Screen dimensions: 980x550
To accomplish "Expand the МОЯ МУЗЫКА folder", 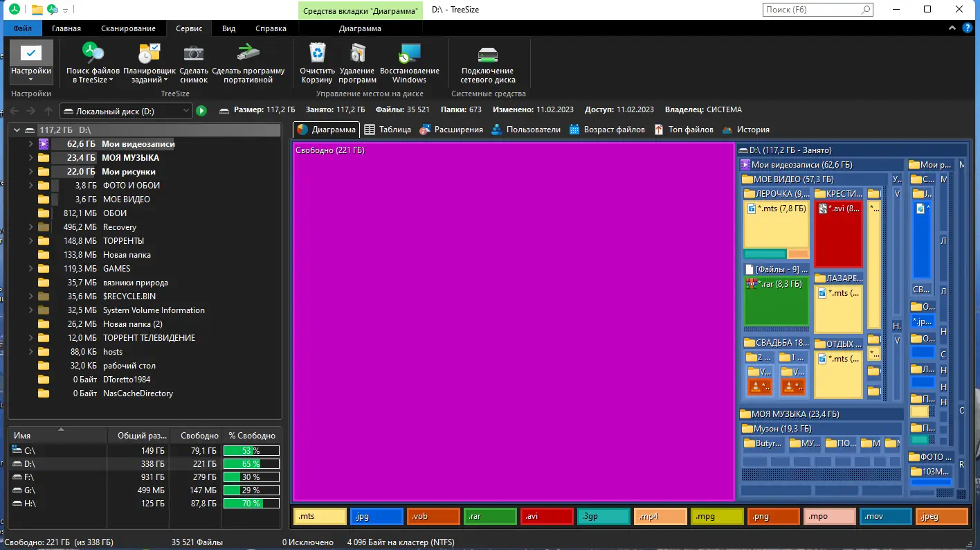I will pyautogui.click(x=30, y=158).
